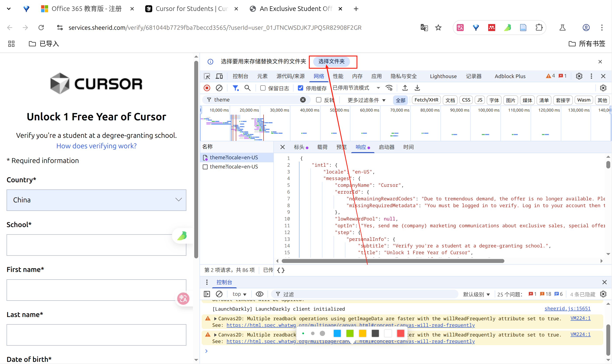This screenshot has width=612, height=364.
Task: Open DevTools settings gear icon
Action: click(x=579, y=76)
